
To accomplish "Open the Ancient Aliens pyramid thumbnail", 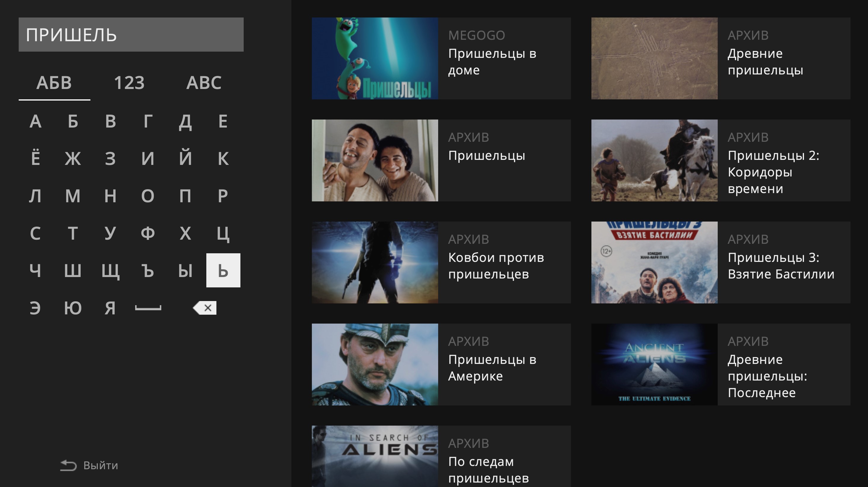I will 654,364.
